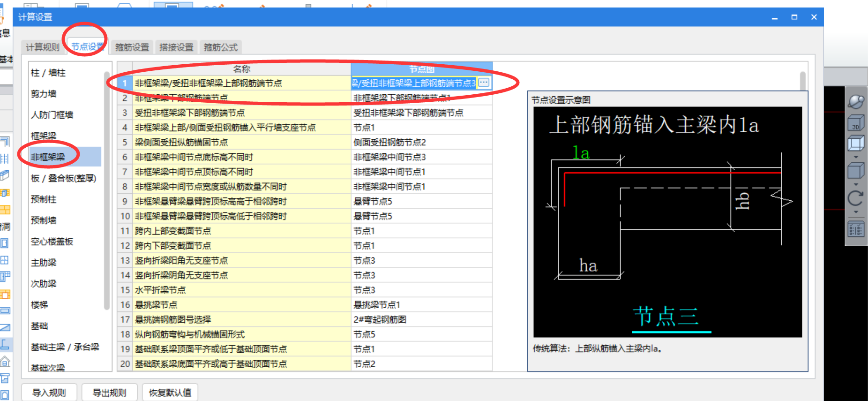Viewport: 868px width, 401px height.
Task: Select row 10 非框架悬臂梁悬臂跨顶标高低于相邻跨时
Action: point(242,216)
